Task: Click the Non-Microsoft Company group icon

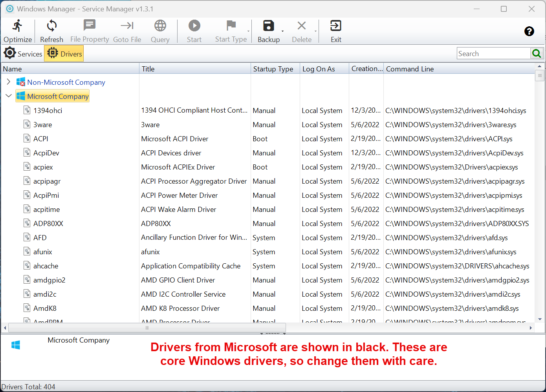Action: pyautogui.click(x=21, y=82)
